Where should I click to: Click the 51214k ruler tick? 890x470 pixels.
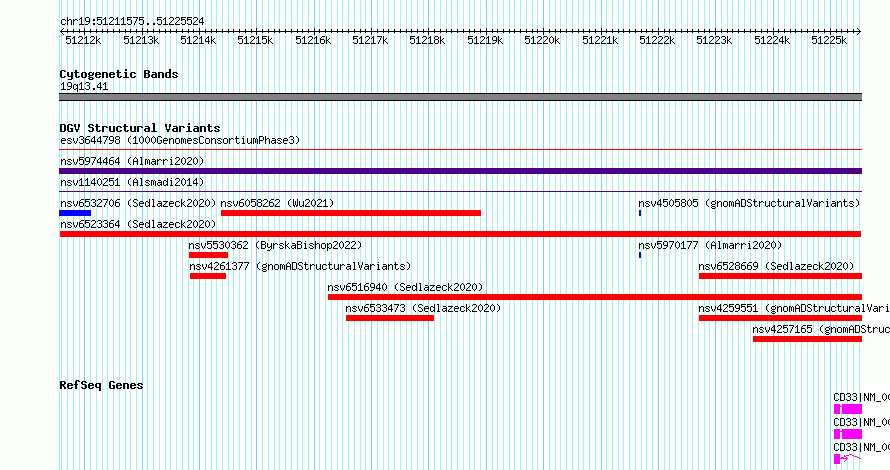point(198,40)
